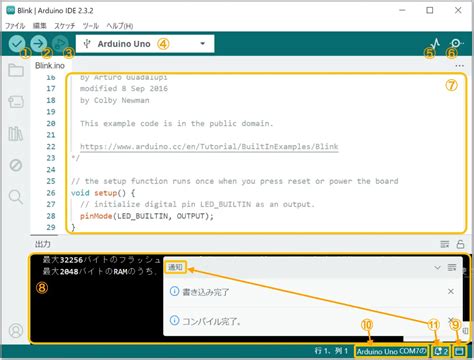Click line number 26 in the gutter

tap(51, 193)
